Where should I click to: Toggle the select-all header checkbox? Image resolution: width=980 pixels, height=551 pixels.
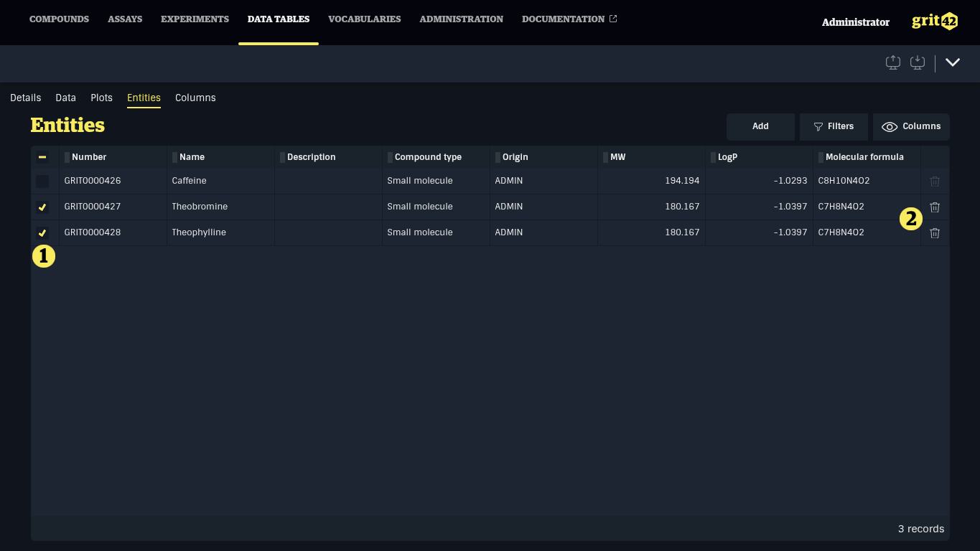click(42, 157)
